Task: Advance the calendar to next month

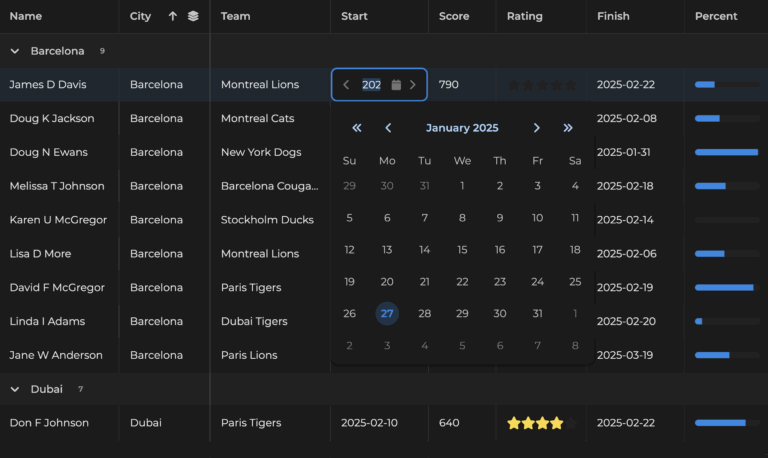Action: click(x=537, y=128)
